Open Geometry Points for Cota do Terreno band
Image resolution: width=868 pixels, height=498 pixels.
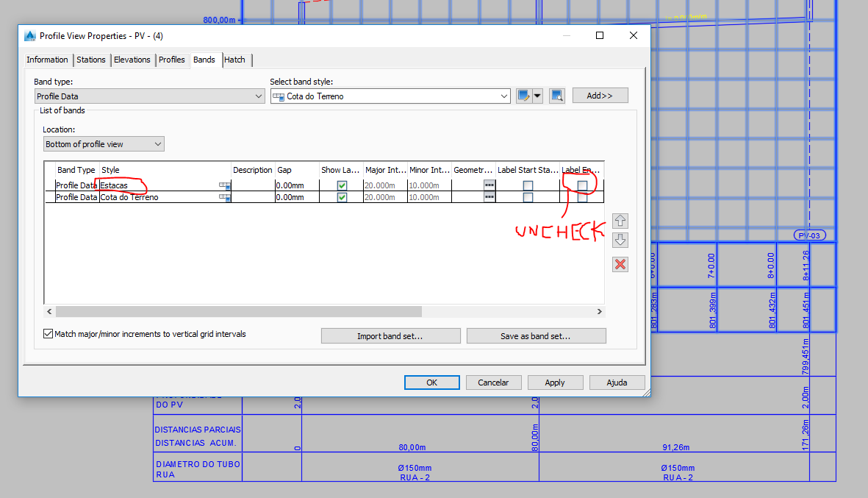(x=488, y=196)
